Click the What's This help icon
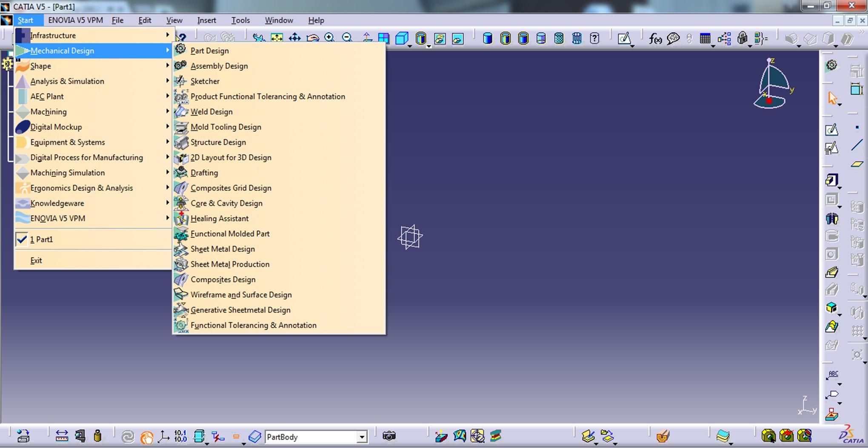 [x=181, y=38]
